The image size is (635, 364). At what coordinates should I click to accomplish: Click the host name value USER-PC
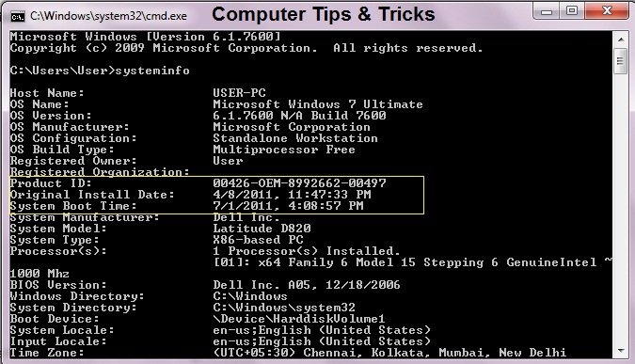[239, 93]
